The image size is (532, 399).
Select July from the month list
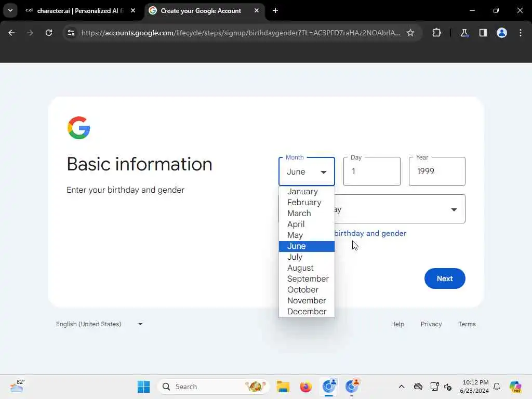click(x=307, y=257)
